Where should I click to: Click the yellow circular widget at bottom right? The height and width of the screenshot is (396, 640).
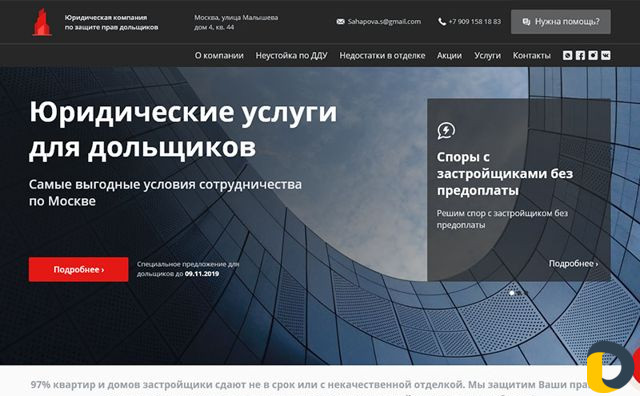pyautogui.click(x=611, y=367)
